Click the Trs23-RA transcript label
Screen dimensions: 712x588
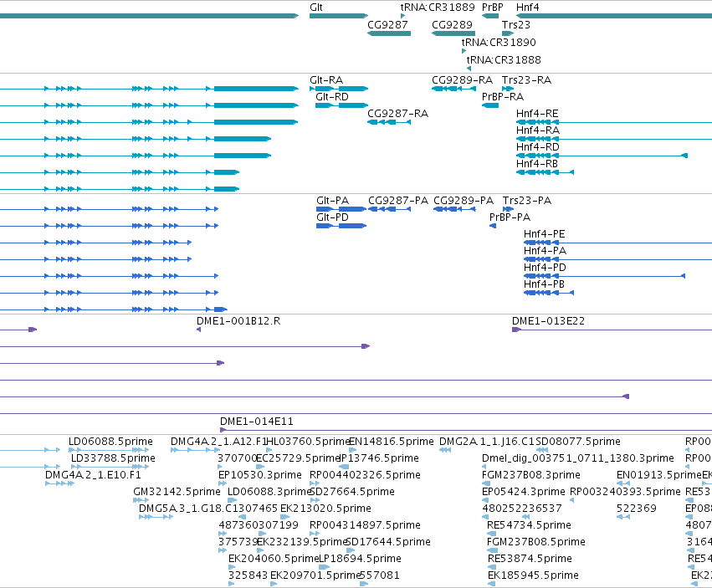527,80
